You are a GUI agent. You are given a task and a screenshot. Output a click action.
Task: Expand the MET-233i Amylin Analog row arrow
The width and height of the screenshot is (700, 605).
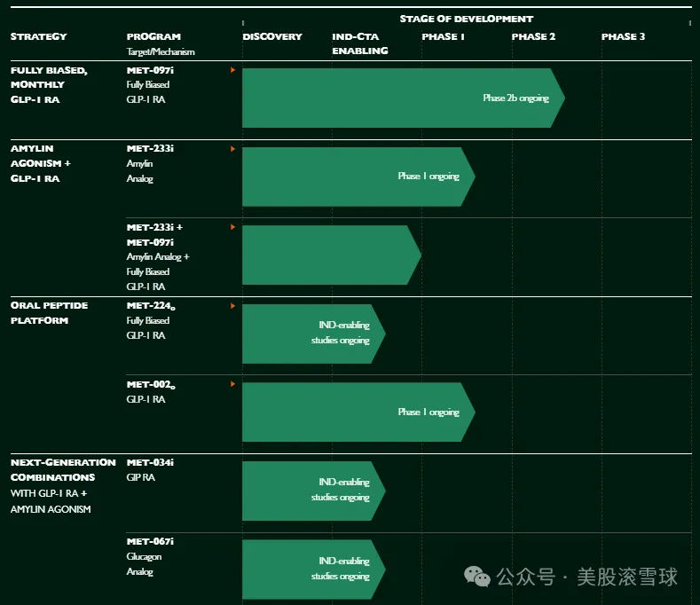click(x=232, y=148)
